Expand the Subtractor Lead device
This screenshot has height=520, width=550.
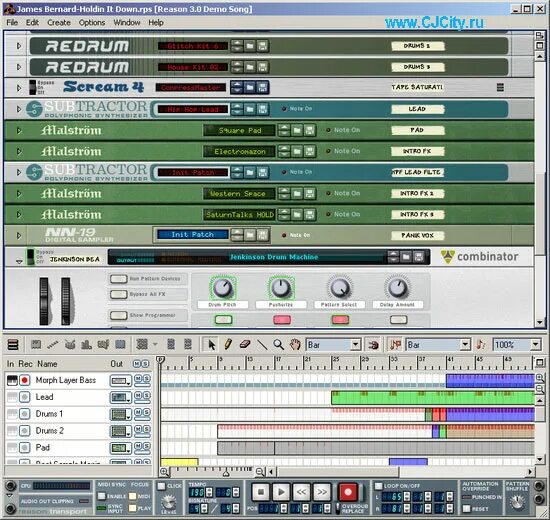(x=19, y=109)
